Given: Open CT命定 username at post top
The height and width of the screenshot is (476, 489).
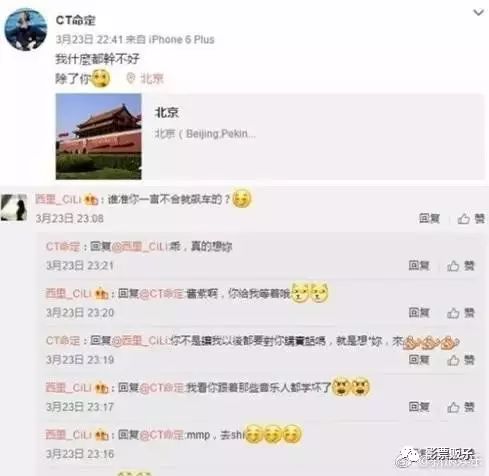Looking at the screenshot, I should pos(76,20).
